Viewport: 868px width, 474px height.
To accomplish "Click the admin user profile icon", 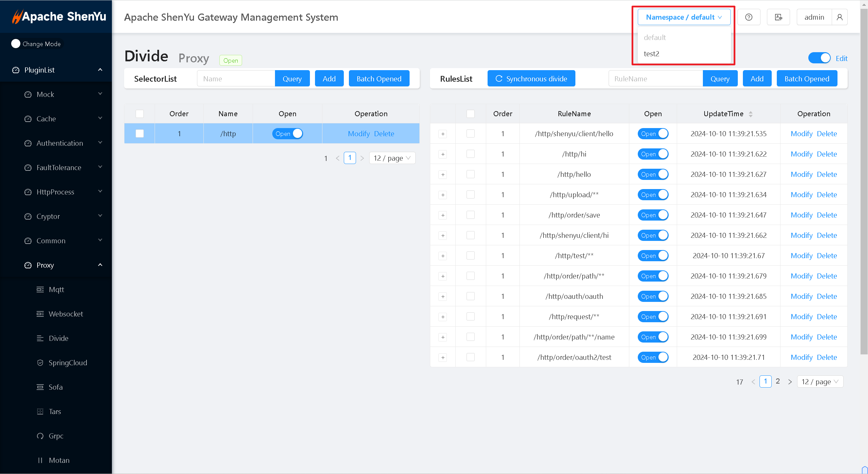I will point(840,17).
